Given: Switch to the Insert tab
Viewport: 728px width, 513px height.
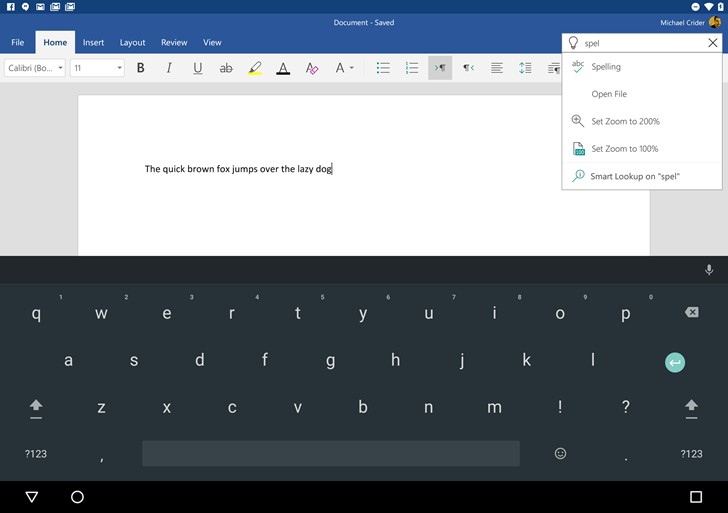Looking at the screenshot, I should pyautogui.click(x=93, y=42).
